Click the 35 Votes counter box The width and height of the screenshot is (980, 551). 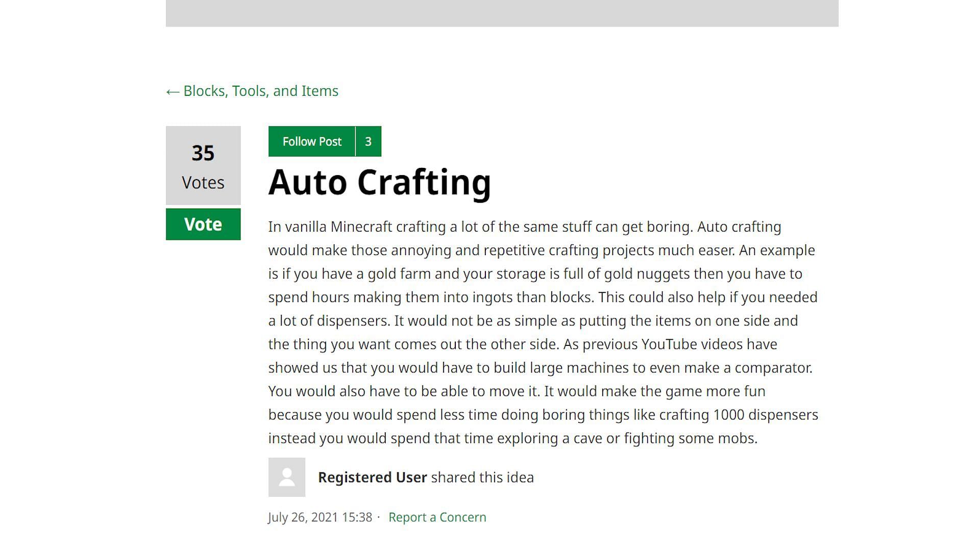tap(203, 165)
